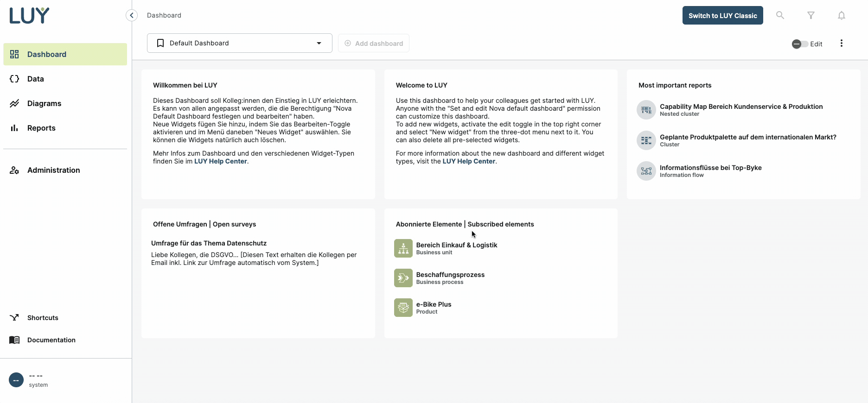
Task: Open the notifications bell
Action: click(x=842, y=15)
